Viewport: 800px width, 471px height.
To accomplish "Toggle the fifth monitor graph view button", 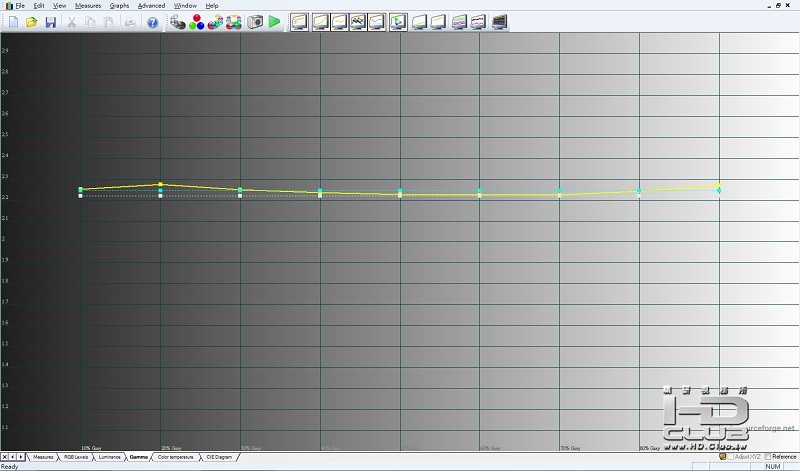I will (377, 22).
